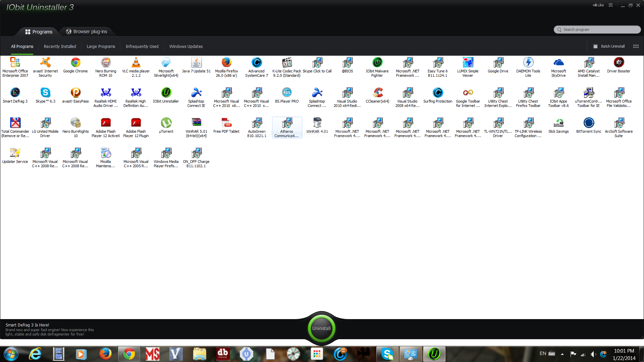
Task: Open Google Chrome from the taskbar
Action: pos(129,354)
